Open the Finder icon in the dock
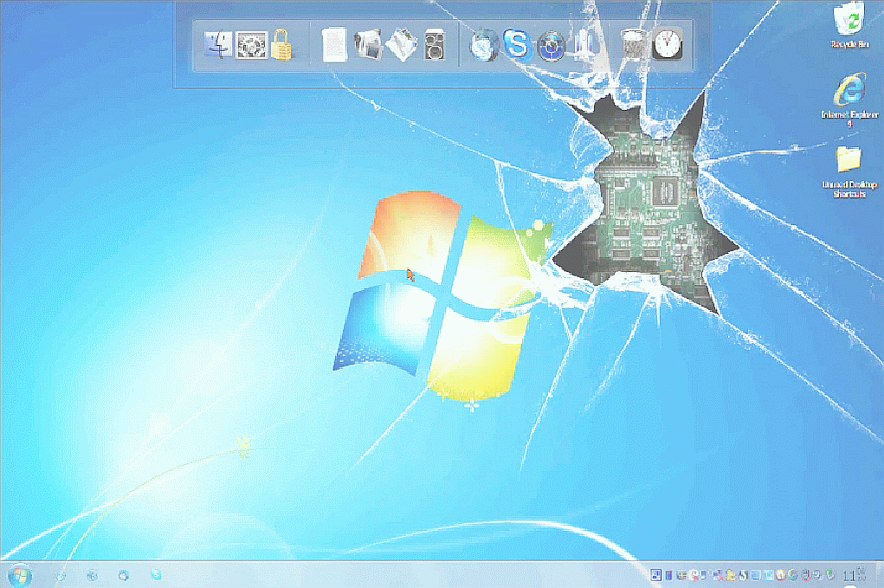 pos(218,45)
